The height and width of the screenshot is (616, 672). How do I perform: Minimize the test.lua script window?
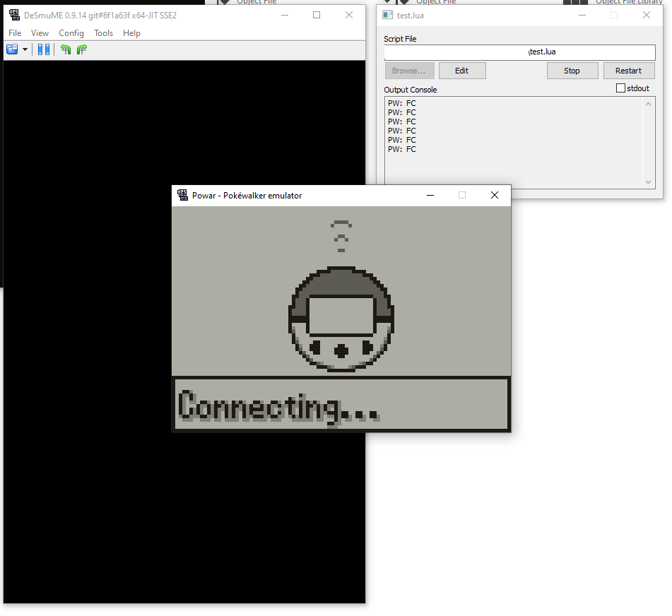coord(582,15)
